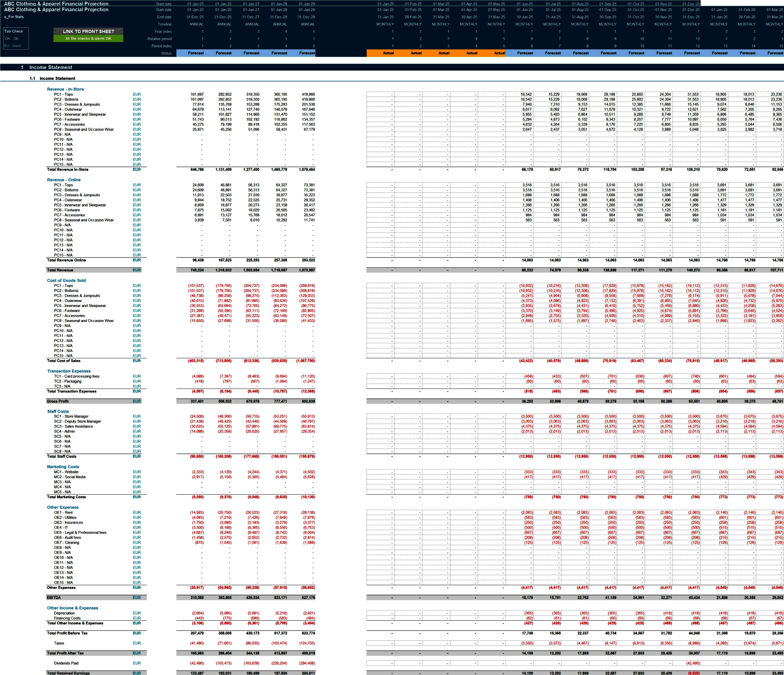The image size is (784, 675).
Task: Click OE2 - Utilities row label
Action: tap(65, 517)
